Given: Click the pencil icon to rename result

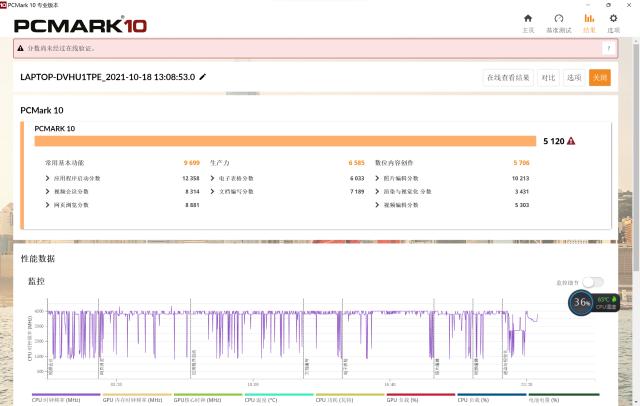Looking at the screenshot, I should 202,77.
